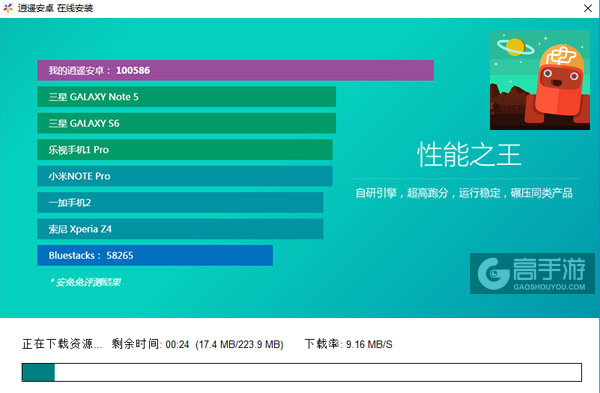This screenshot has height=393, width=600.
Task: Click the 自研引擎 description line
Action: [464, 193]
